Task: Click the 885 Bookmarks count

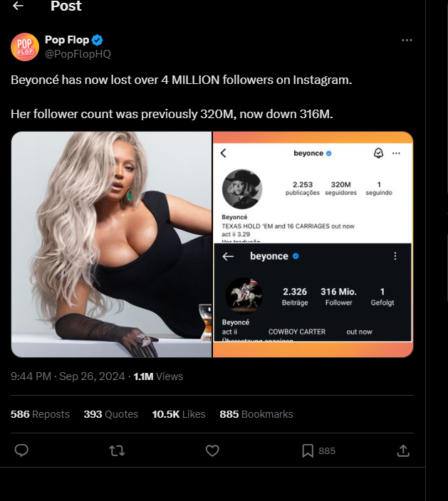Action: tap(256, 414)
